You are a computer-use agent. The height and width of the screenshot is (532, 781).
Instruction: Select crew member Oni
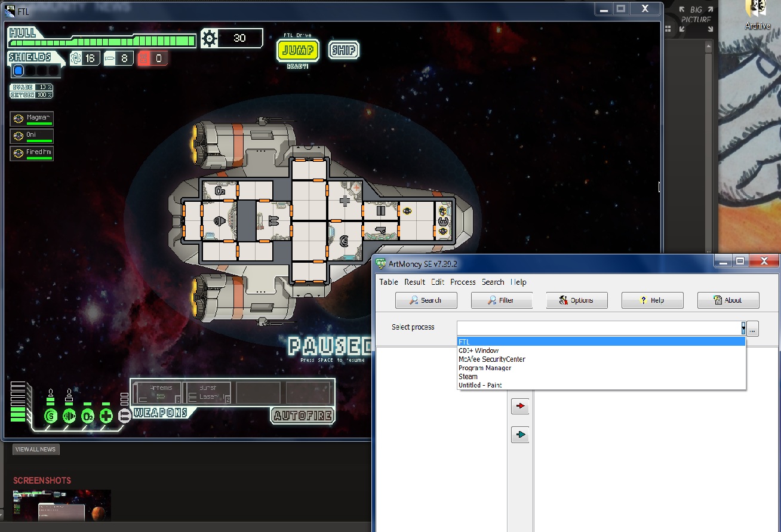pyautogui.click(x=32, y=136)
